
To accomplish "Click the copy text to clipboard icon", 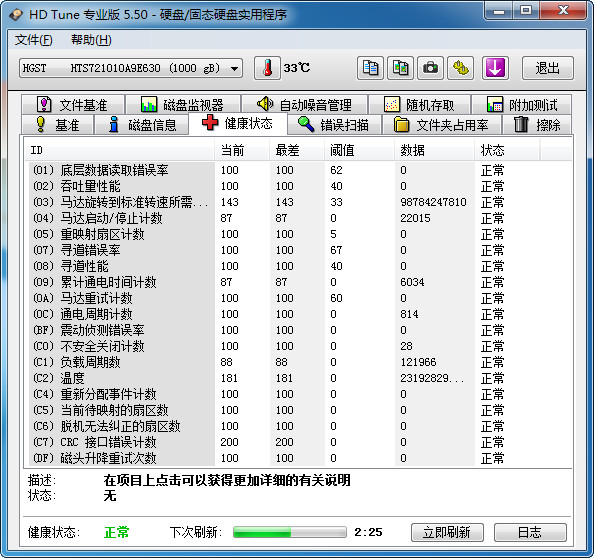I will [370, 68].
